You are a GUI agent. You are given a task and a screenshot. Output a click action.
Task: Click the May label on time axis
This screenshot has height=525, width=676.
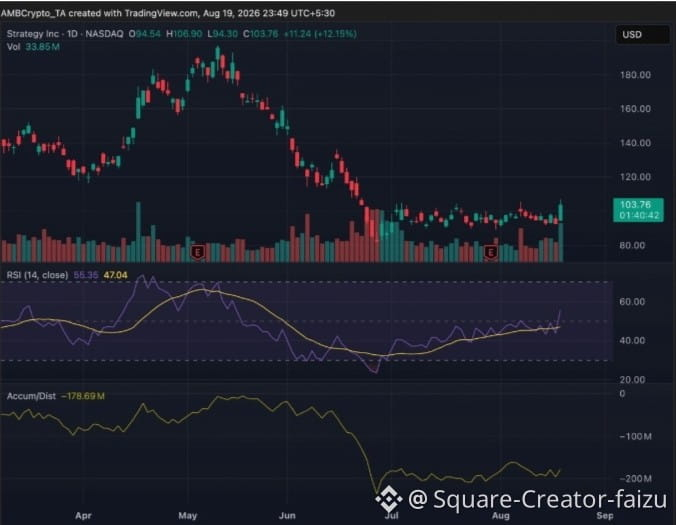(x=188, y=516)
